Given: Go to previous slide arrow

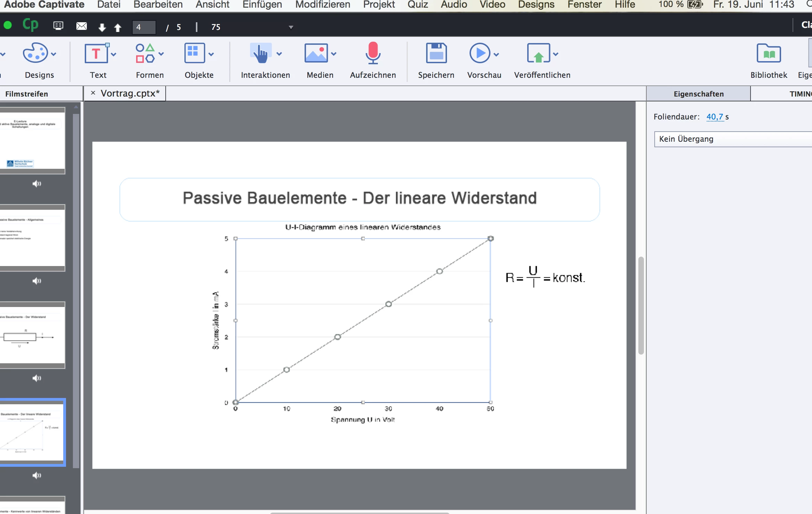Looking at the screenshot, I should (118, 27).
